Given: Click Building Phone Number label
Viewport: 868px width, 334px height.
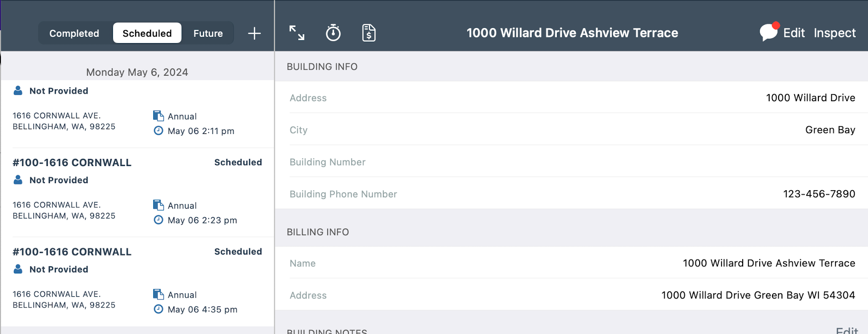Looking at the screenshot, I should pyautogui.click(x=343, y=194).
